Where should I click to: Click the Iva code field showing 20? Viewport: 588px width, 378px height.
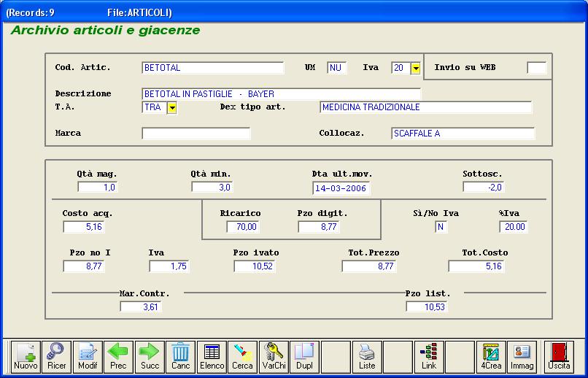pos(401,68)
